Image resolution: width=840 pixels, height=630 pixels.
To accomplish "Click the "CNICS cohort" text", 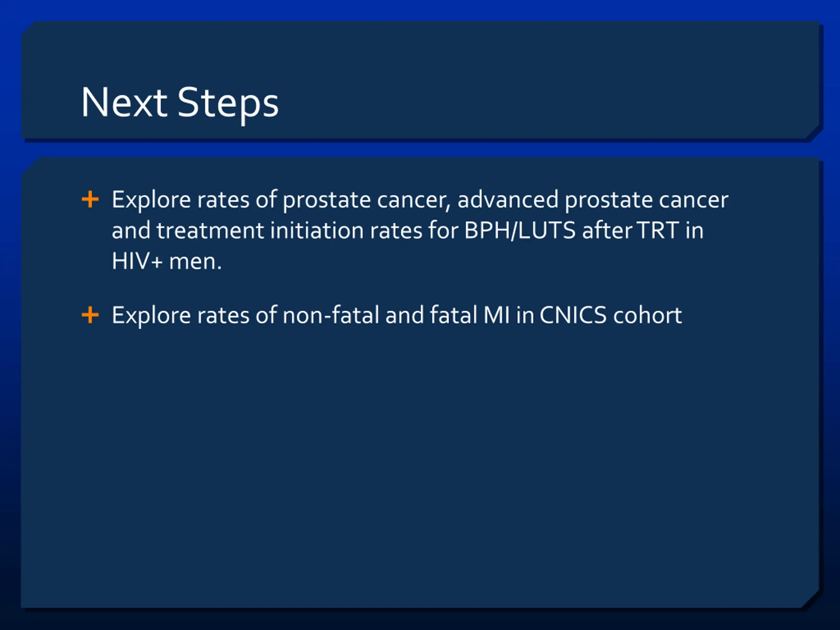I will pyautogui.click(x=611, y=315).
